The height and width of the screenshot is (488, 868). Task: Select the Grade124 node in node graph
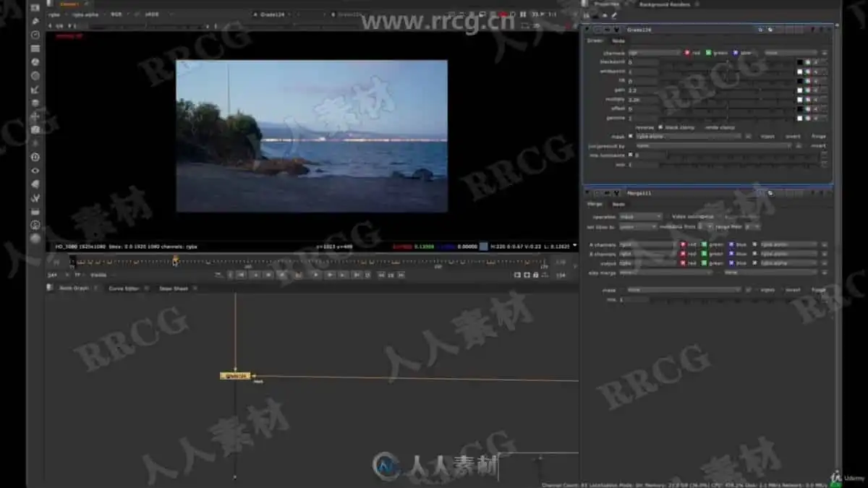point(235,376)
